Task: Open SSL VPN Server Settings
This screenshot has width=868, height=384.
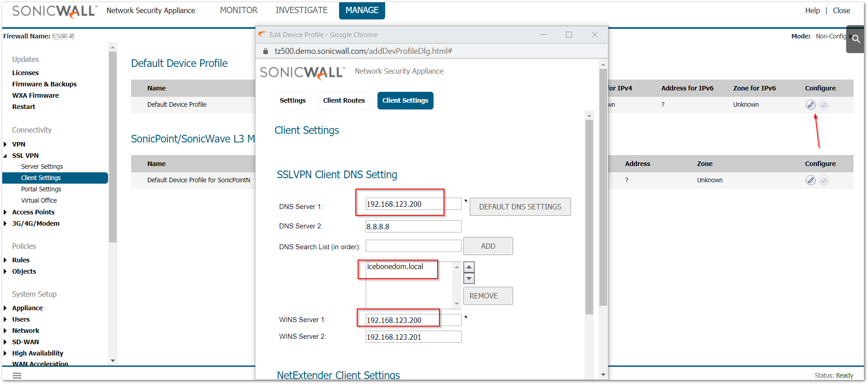Action: click(42, 166)
